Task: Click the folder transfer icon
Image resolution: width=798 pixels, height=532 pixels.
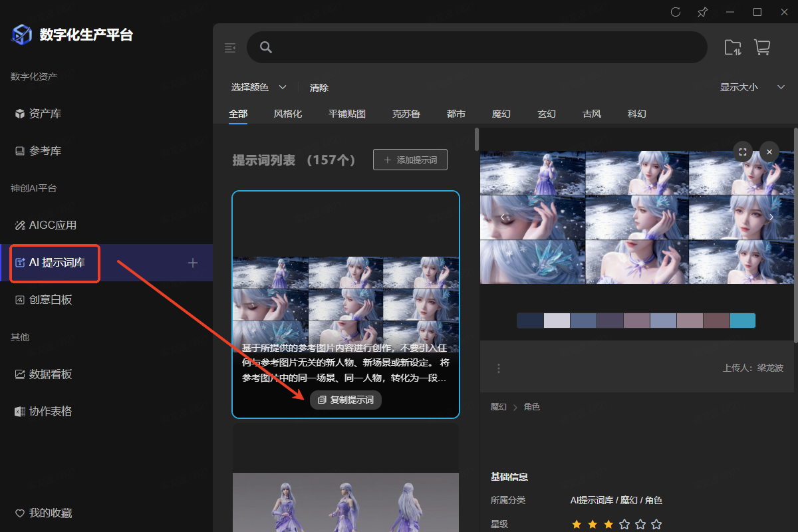Action: click(x=732, y=47)
